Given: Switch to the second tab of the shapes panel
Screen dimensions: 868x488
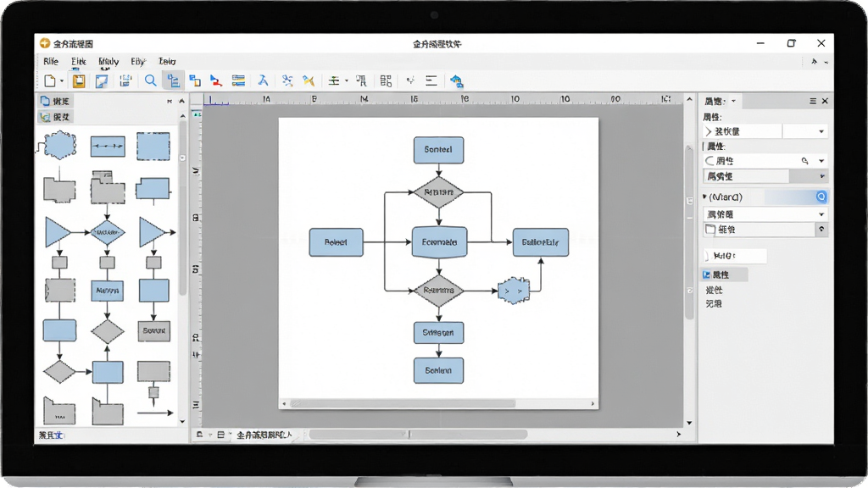Looking at the screenshot, I should 55,117.
